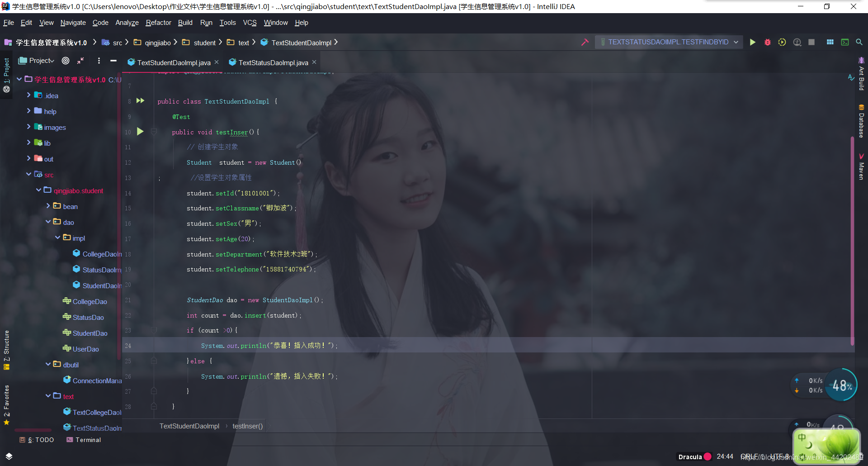This screenshot has width=868, height=466.
Task: Run with coverage icon in toolbar
Action: pyautogui.click(x=782, y=42)
